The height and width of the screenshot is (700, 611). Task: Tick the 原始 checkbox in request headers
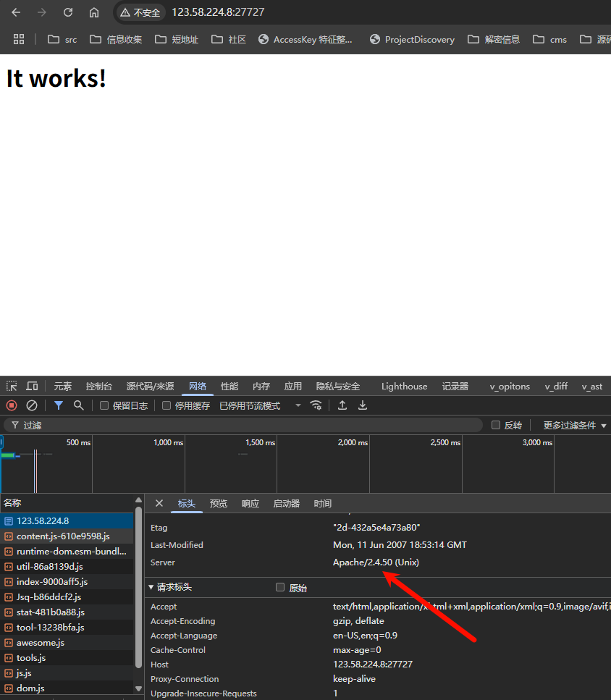[x=280, y=588]
